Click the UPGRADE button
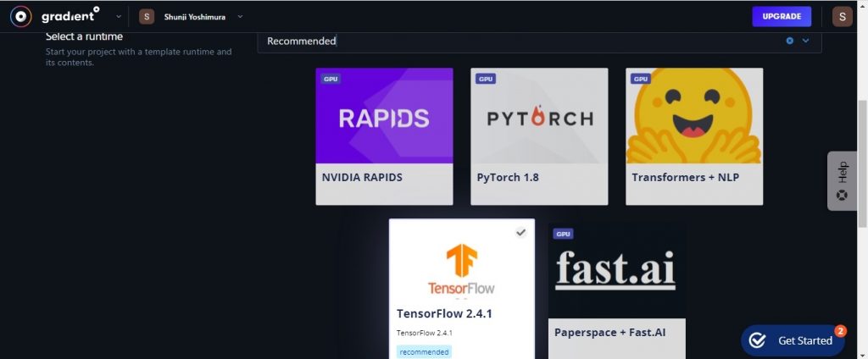The height and width of the screenshot is (359, 868). point(782,17)
